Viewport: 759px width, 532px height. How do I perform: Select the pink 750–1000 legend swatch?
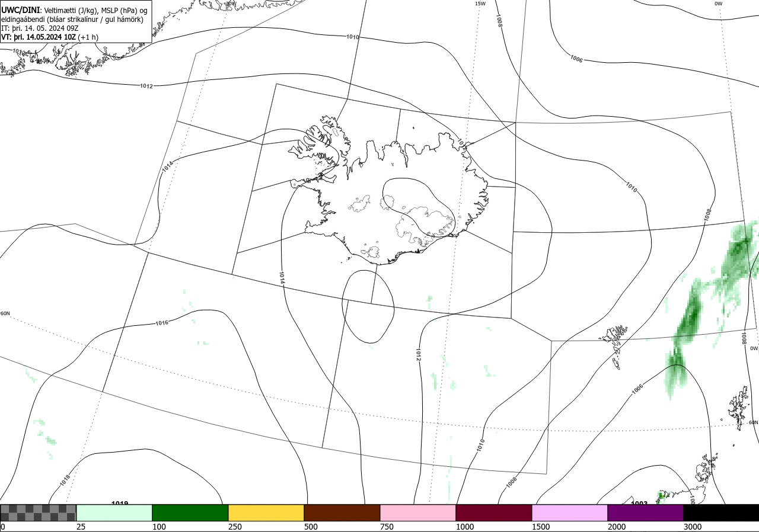coord(418,512)
